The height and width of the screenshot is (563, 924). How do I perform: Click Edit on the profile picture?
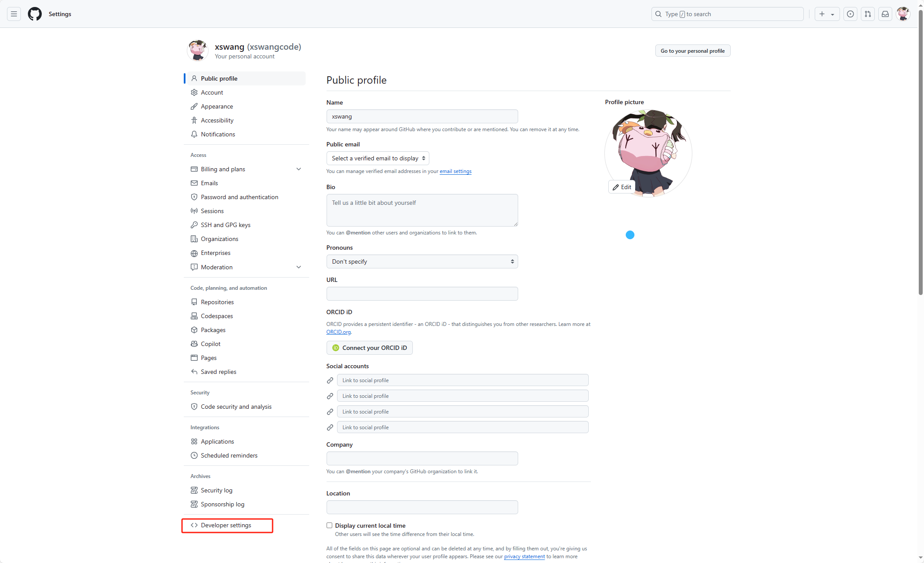point(622,187)
